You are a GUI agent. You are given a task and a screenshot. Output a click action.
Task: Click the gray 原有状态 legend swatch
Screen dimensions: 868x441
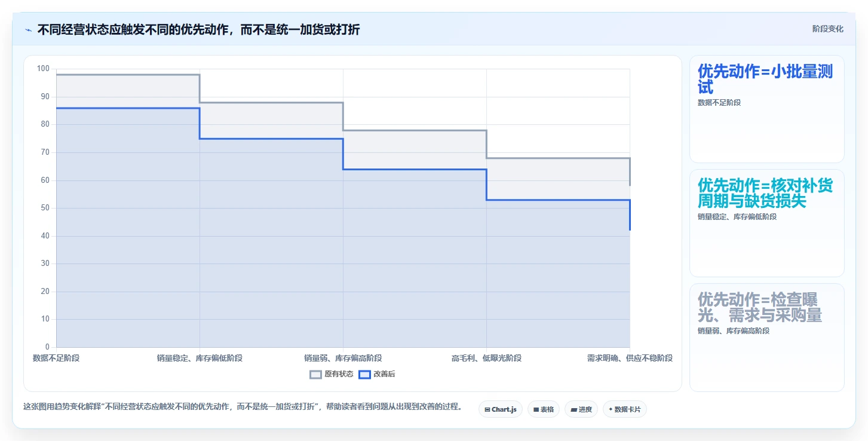(316, 374)
